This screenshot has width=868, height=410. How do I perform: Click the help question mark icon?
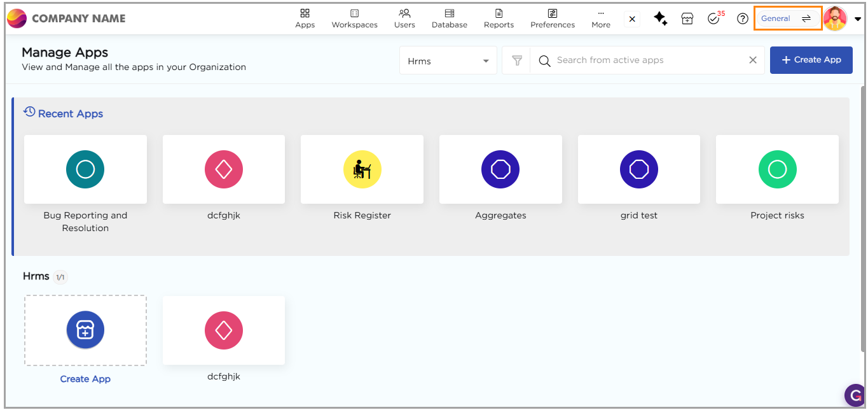click(x=742, y=18)
